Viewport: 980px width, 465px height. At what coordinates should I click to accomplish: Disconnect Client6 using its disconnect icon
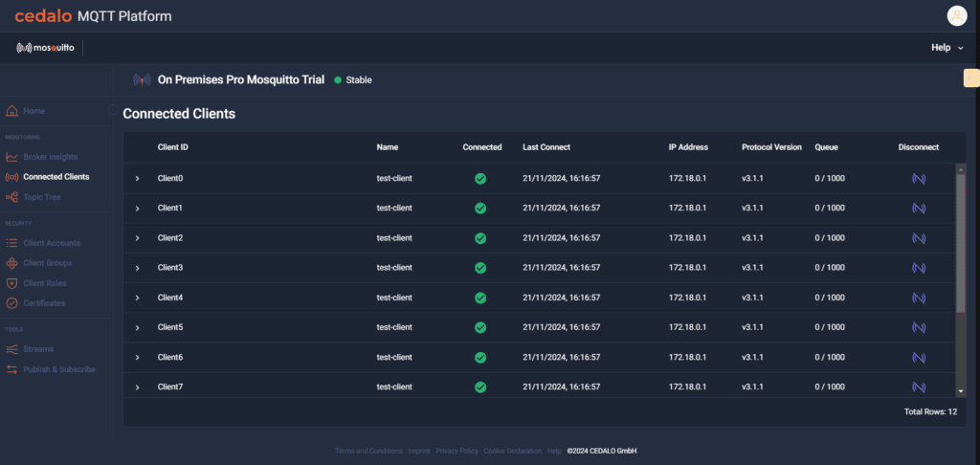tap(918, 358)
